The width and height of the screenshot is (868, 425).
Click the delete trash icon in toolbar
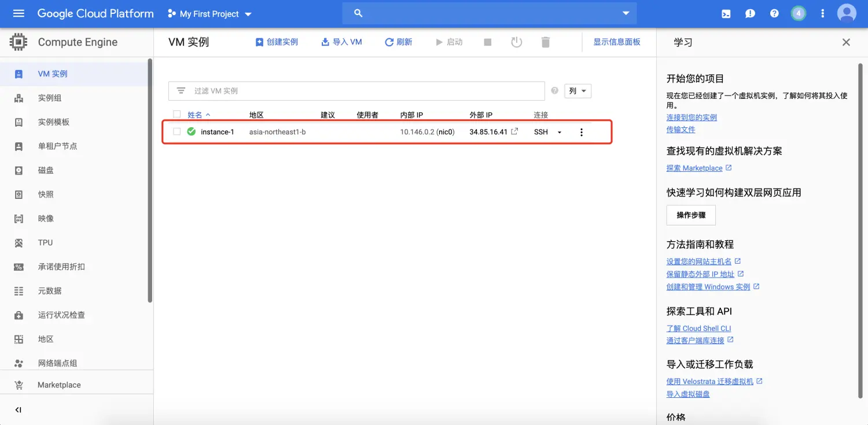point(545,42)
